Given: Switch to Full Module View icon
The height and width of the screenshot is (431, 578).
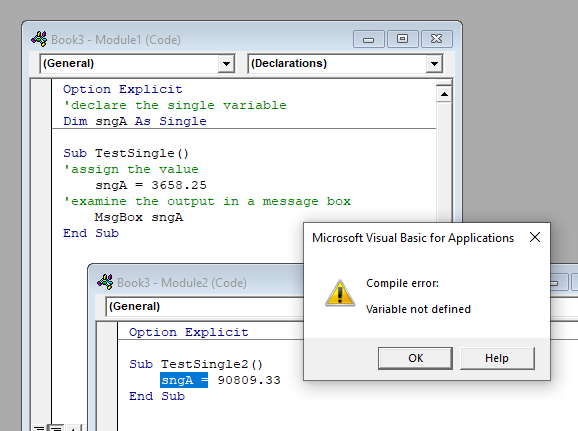Looking at the screenshot, I should pyautogui.click(x=56, y=428).
